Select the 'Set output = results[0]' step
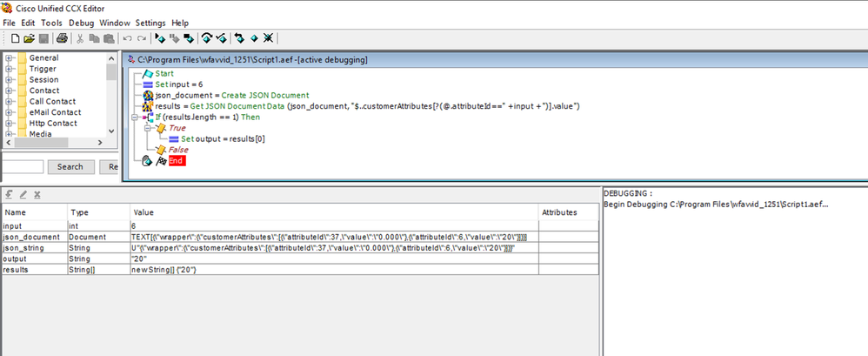This screenshot has height=356, width=868. 224,139
